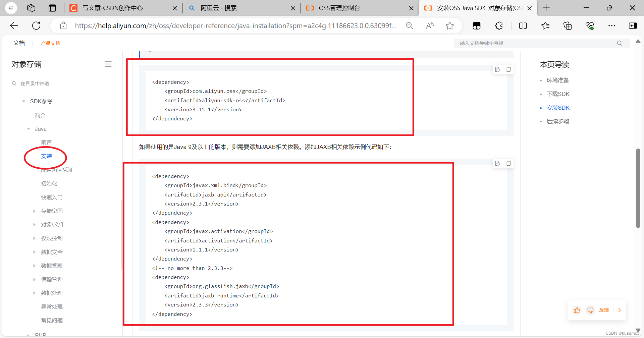Like this document thumbs up
The image size is (644, 338).
[577, 310]
